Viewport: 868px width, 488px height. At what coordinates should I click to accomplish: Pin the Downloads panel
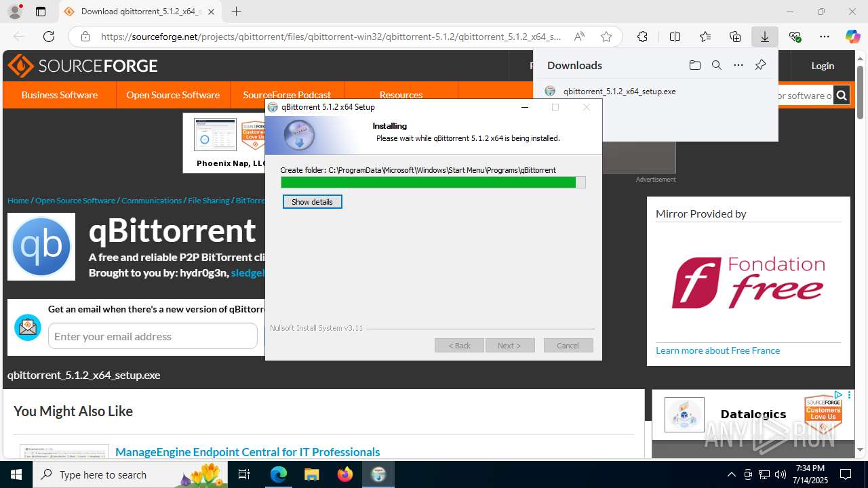(760, 65)
